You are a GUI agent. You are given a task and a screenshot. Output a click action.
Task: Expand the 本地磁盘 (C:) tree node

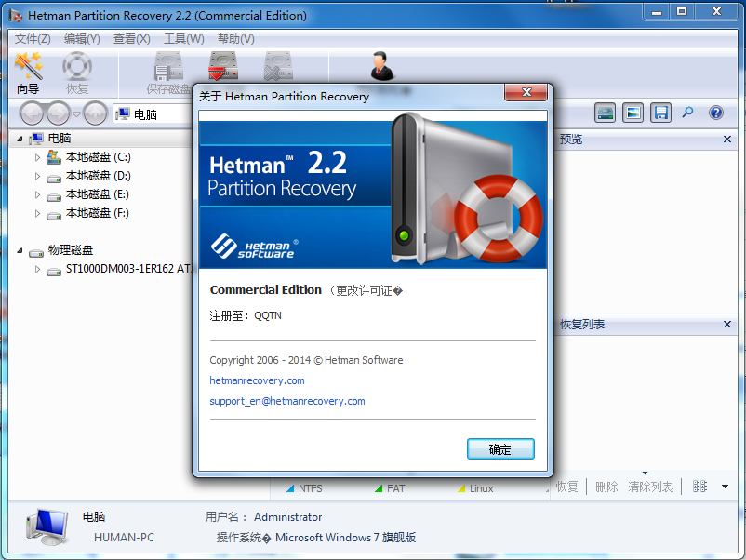tap(38, 157)
